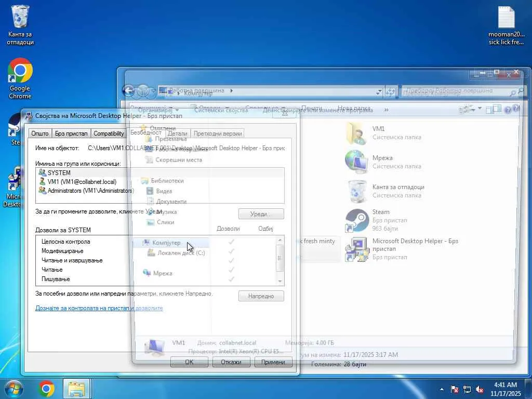The image size is (532, 399).
Task: Switch to the Безбедност tab
Action: [146, 132]
